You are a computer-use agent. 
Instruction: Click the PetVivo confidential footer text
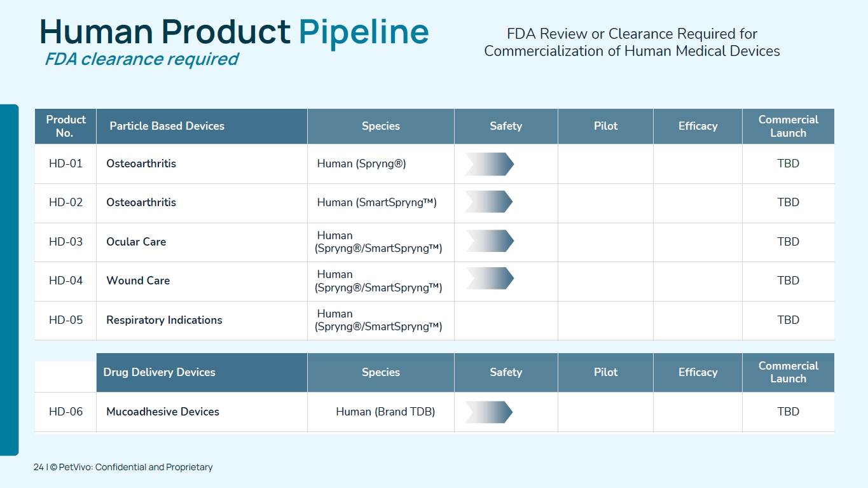123,467
